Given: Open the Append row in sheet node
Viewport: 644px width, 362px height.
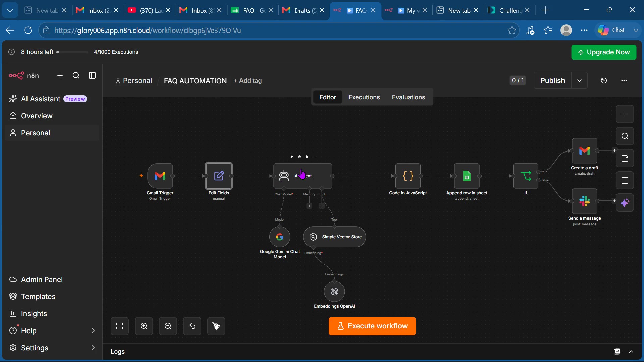Looking at the screenshot, I should pos(467,176).
